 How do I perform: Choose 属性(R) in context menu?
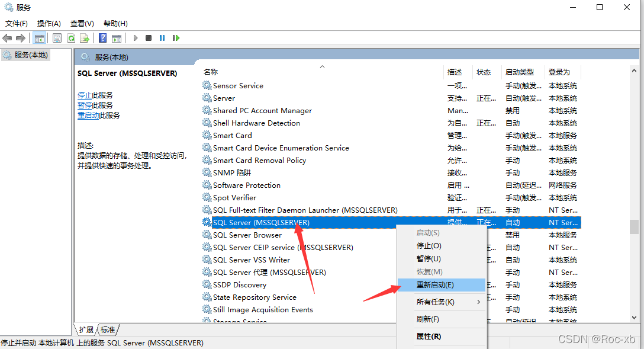click(x=442, y=336)
